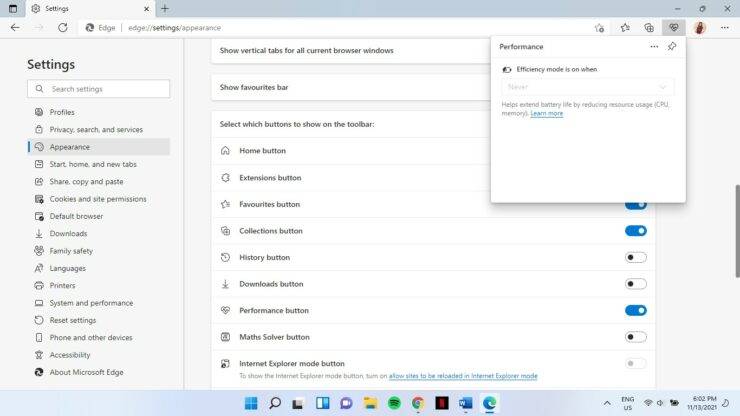Pin the Performance panel
The width and height of the screenshot is (740, 416).
click(672, 46)
